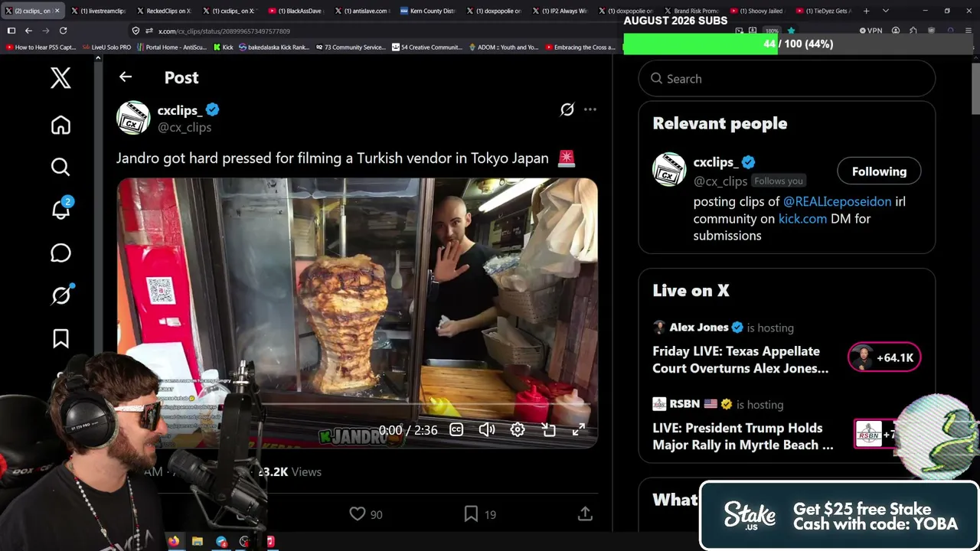The width and height of the screenshot is (980, 551).
Task: Click the browser back button
Action: pyautogui.click(x=28, y=31)
